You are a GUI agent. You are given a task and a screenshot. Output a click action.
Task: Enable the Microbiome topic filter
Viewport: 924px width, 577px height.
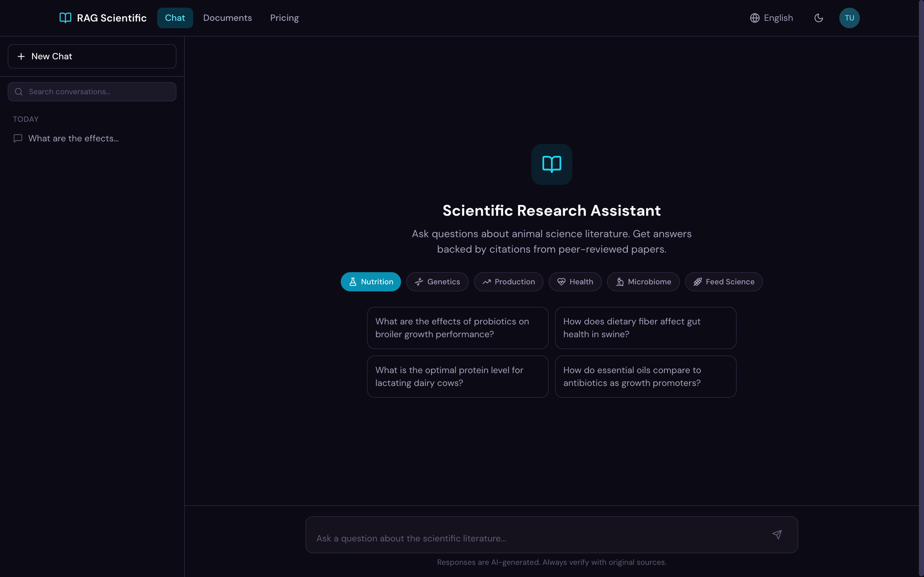pos(643,282)
